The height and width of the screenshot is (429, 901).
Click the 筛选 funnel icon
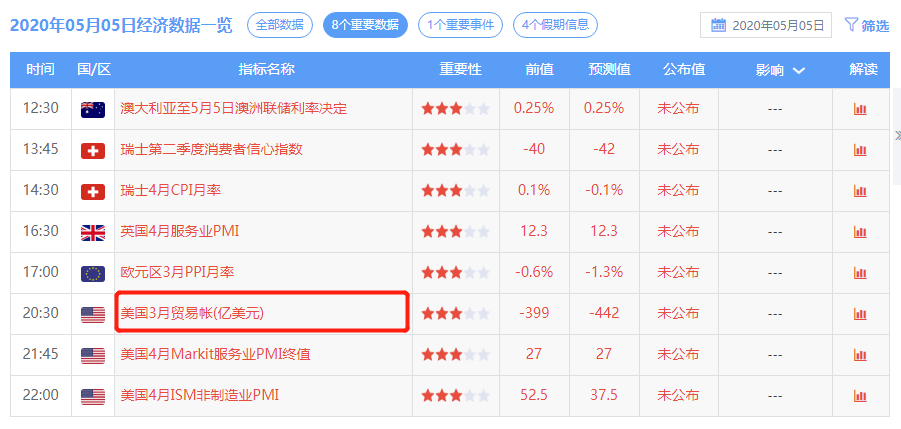[851, 25]
